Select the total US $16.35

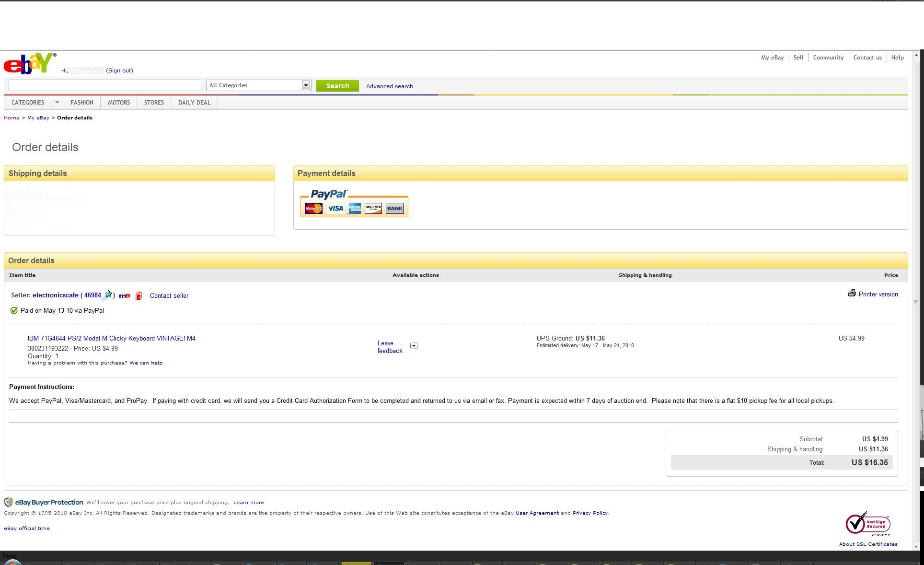coord(870,462)
